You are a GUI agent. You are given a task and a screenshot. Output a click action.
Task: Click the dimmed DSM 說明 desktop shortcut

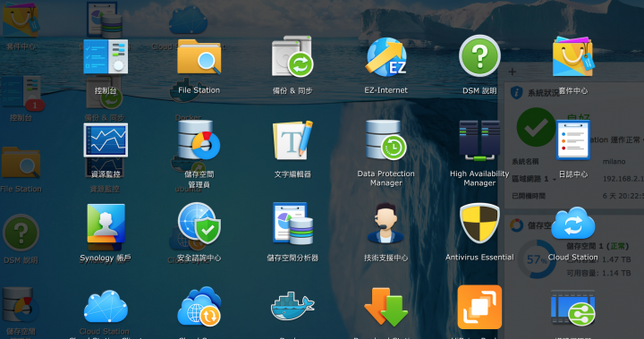point(21,233)
